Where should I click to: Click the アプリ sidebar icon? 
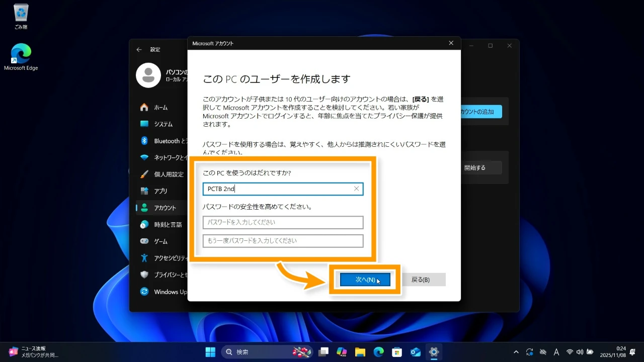pyautogui.click(x=144, y=191)
